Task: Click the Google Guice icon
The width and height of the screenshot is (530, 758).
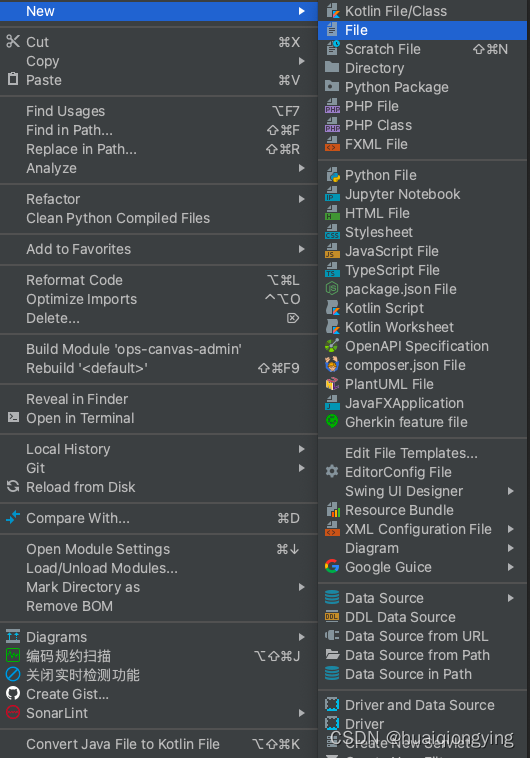Action: [x=332, y=567]
